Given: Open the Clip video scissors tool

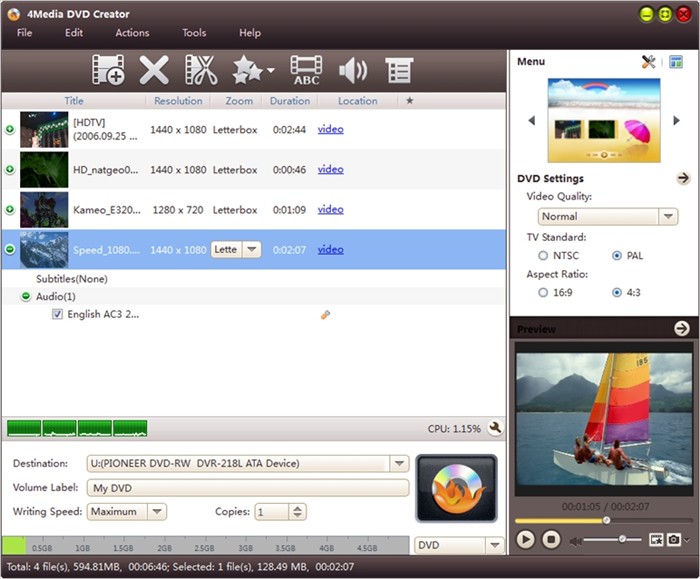Looking at the screenshot, I should pos(201,70).
